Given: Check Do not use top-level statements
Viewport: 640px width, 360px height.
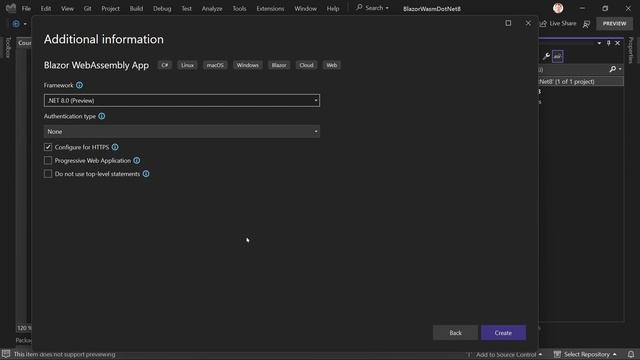Looking at the screenshot, I should 48,174.
